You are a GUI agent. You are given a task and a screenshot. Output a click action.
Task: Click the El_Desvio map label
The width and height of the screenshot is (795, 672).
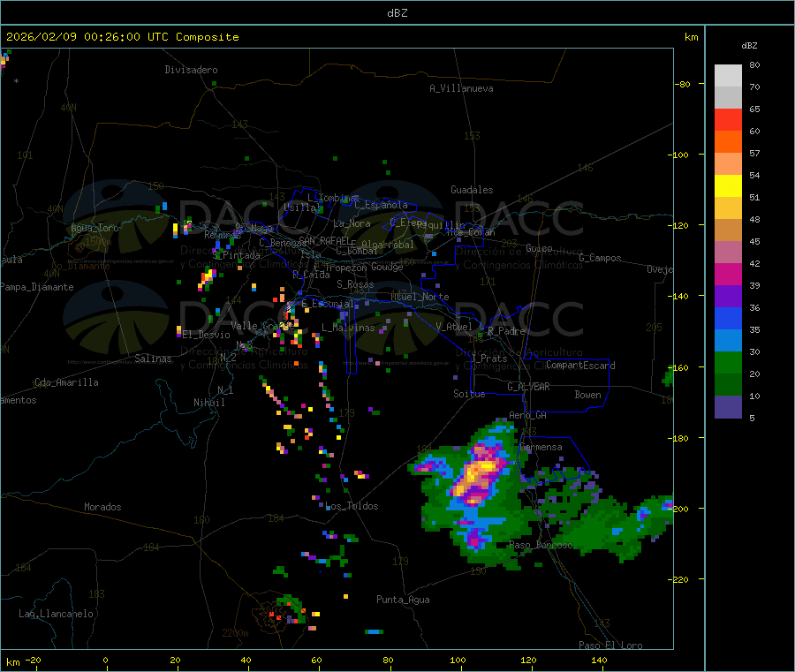tap(207, 335)
